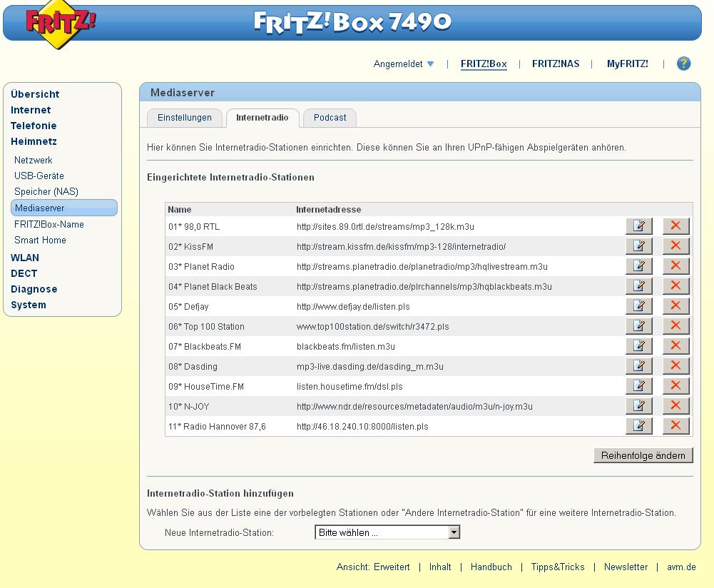The width and height of the screenshot is (714, 588).
Task: Open the Handbuch footer link
Action: tap(491, 567)
